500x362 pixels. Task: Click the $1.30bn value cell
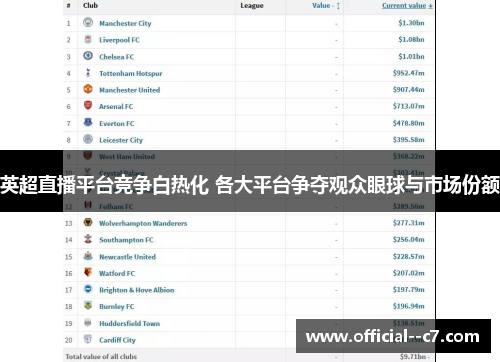click(411, 23)
